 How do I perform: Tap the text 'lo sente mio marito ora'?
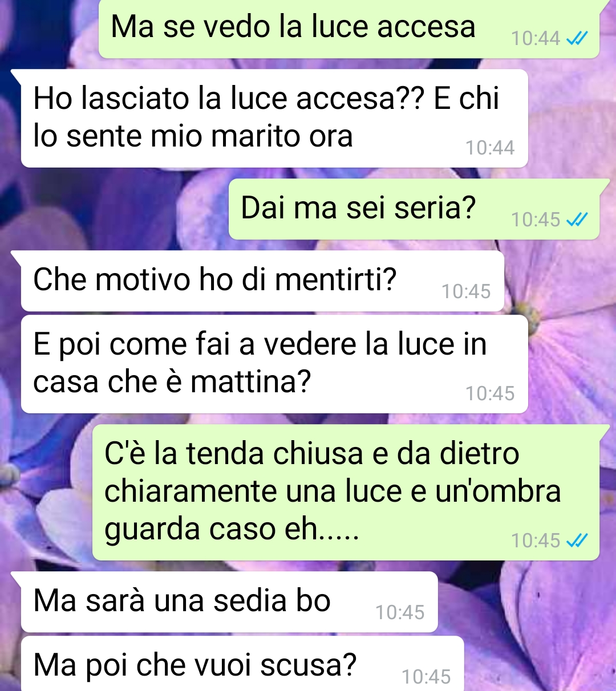[x=193, y=136]
